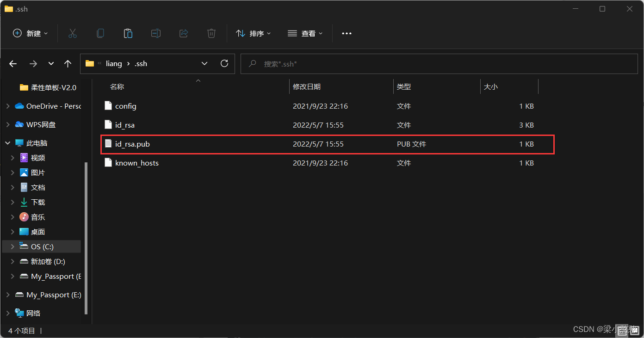
Task: Open the 新建 dropdown menu
Action: (31, 33)
